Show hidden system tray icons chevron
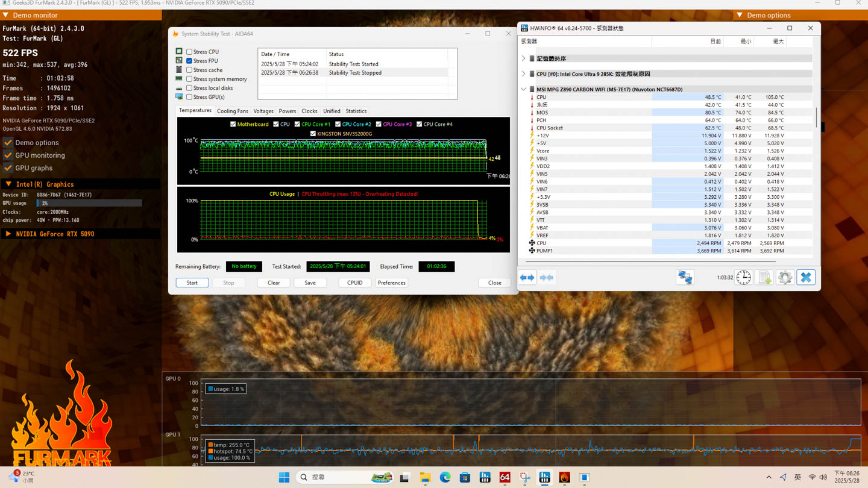868x488 pixels. 769,477
